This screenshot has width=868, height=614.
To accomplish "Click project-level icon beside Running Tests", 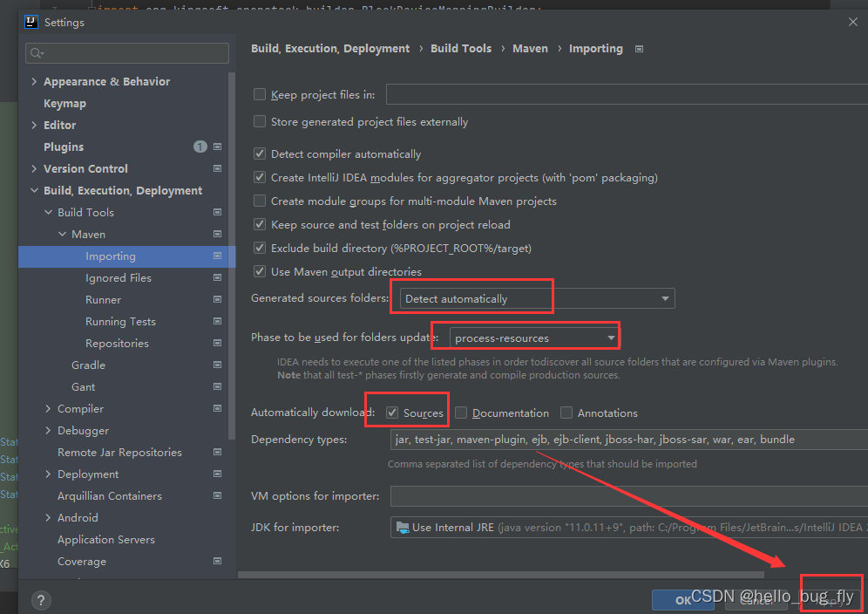I will tap(218, 322).
